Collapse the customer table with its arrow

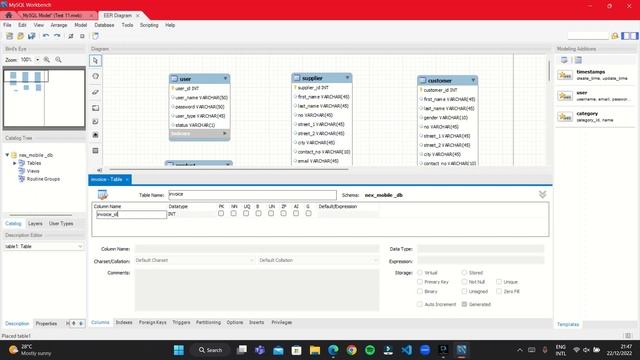click(473, 80)
